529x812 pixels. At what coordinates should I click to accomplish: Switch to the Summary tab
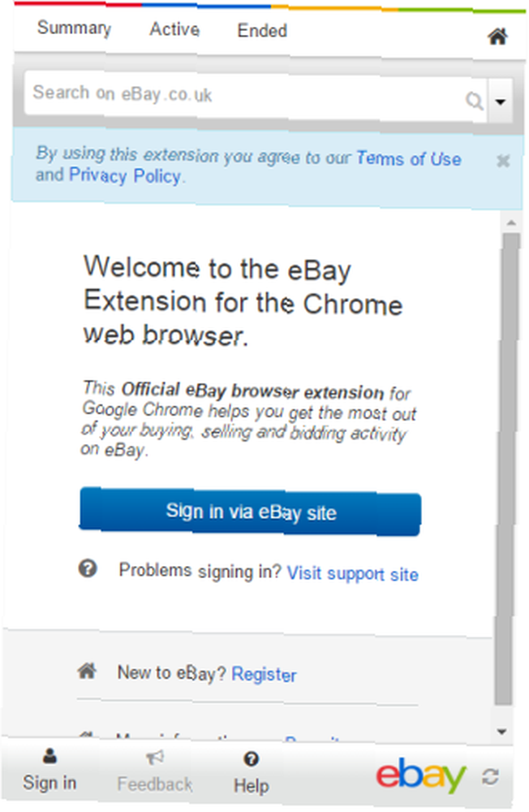tap(74, 28)
